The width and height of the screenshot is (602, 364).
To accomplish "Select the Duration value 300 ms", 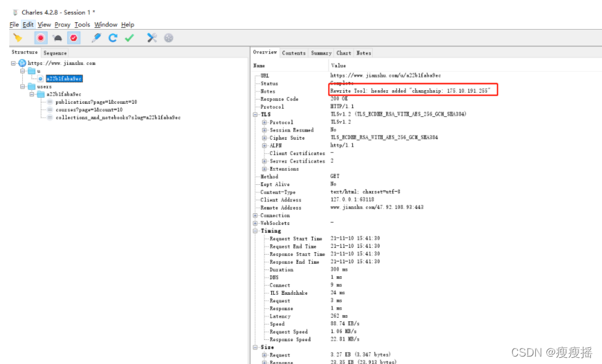I will coord(339,269).
